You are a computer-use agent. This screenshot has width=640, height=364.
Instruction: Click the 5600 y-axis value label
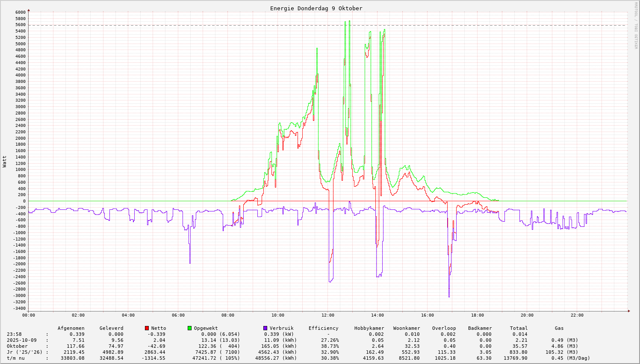[21, 25]
